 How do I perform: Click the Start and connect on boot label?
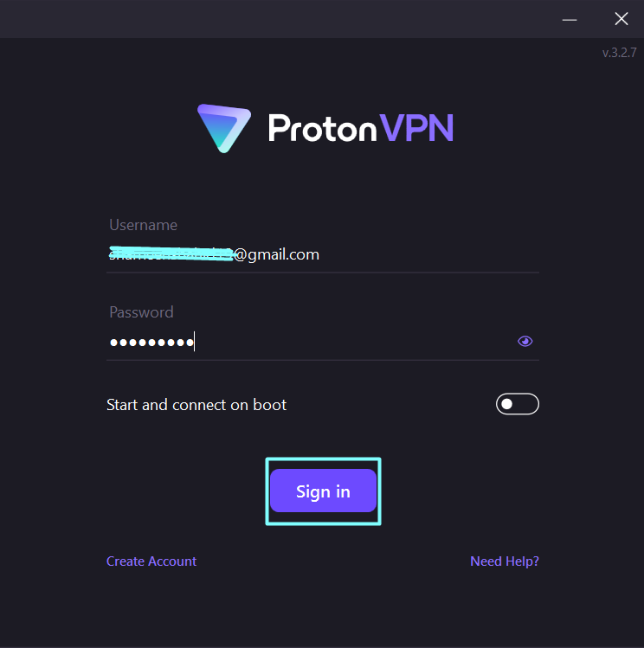pyautogui.click(x=196, y=405)
